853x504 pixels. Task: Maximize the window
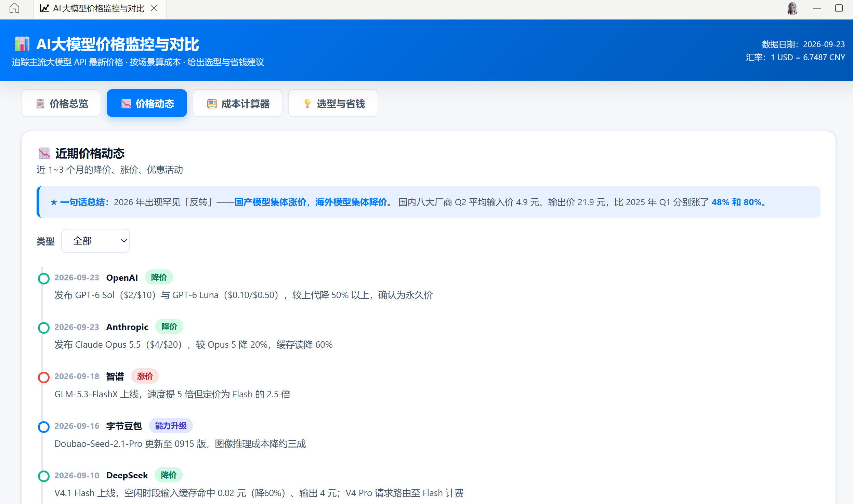click(x=839, y=8)
